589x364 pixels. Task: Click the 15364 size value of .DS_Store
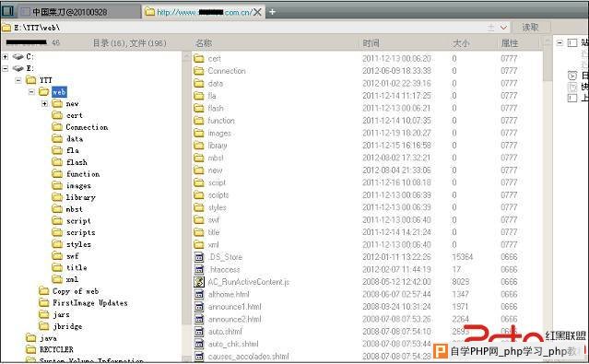point(463,257)
